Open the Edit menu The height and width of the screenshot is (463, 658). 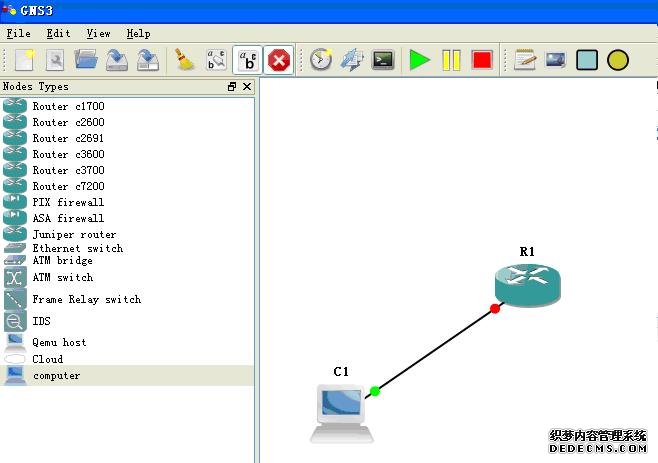(x=58, y=33)
